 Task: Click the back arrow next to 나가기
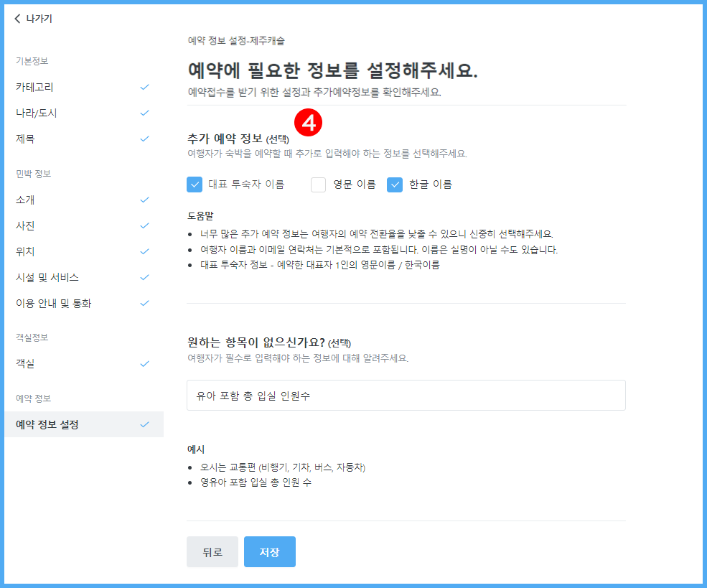pos(17,19)
